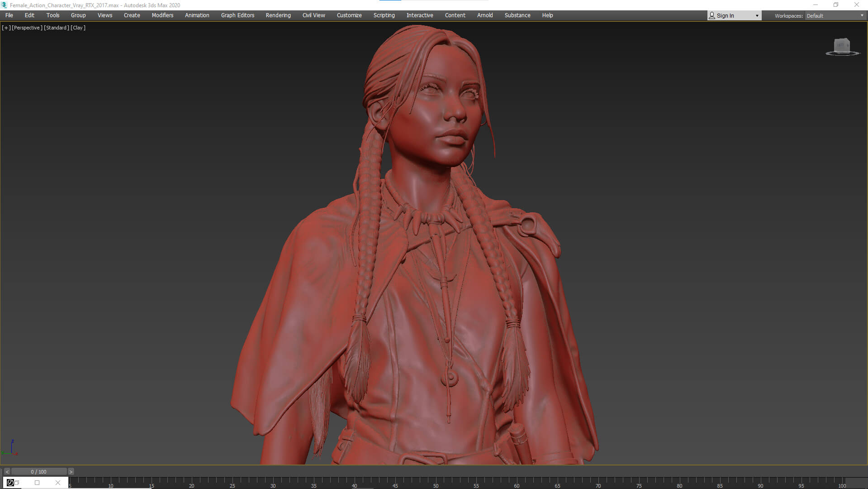
Task: Step to next frame with right arrow
Action: pyautogui.click(x=71, y=472)
